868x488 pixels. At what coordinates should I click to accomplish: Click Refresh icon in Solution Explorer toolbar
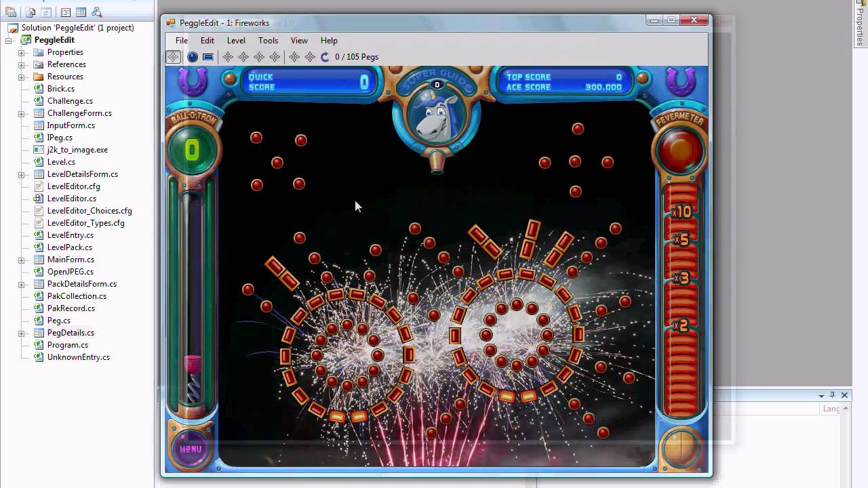(45, 12)
